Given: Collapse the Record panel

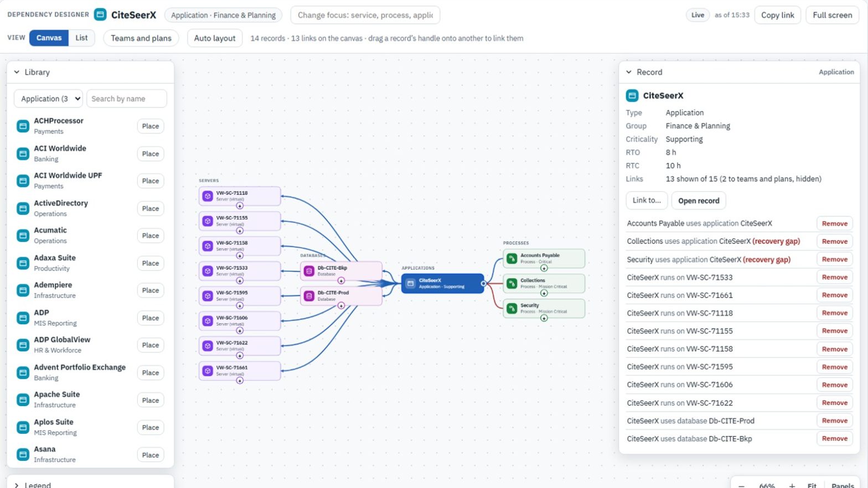Looking at the screenshot, I should click(x=629, y=72).
